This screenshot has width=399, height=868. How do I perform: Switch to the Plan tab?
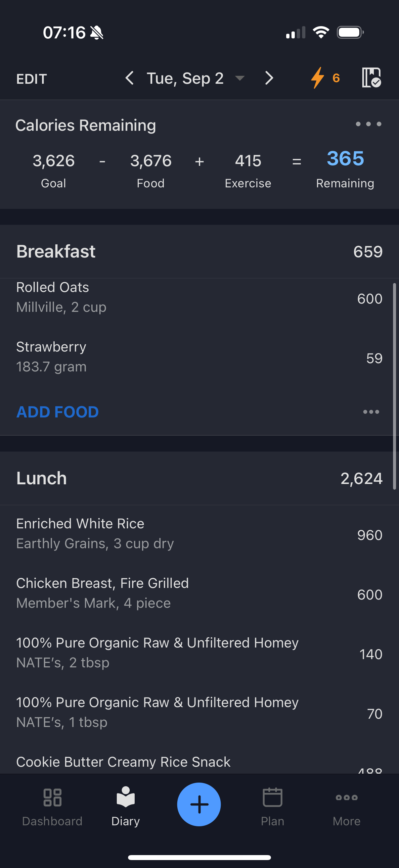(272, 807)
